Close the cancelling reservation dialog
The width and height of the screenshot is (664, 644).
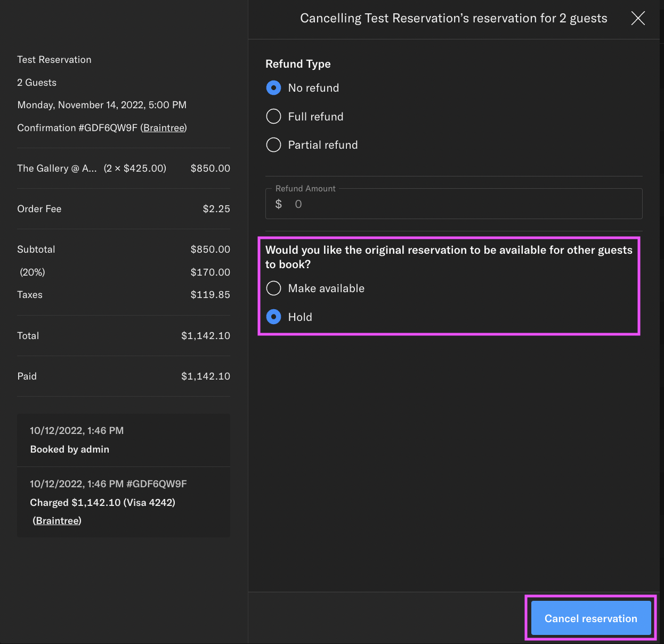point(637,18)
